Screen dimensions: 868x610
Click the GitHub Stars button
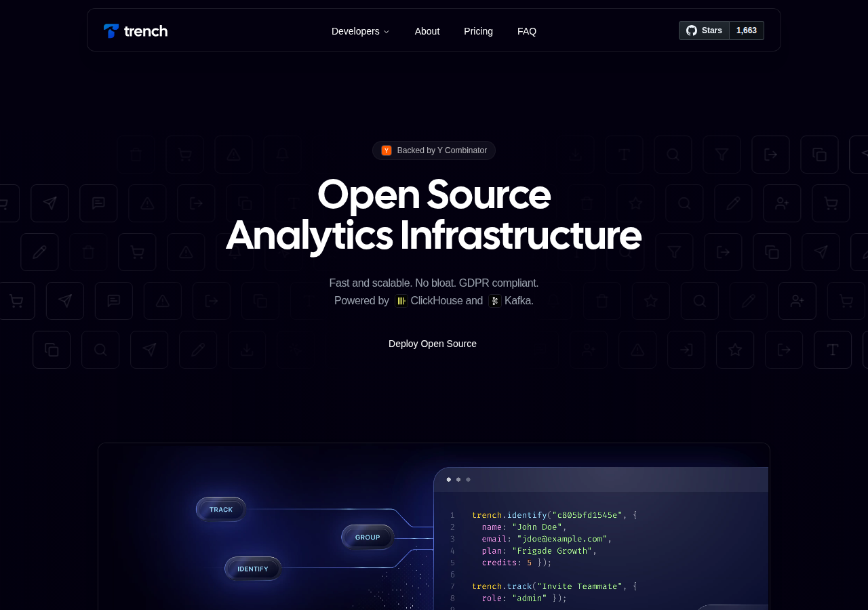(x=704, y=30)
